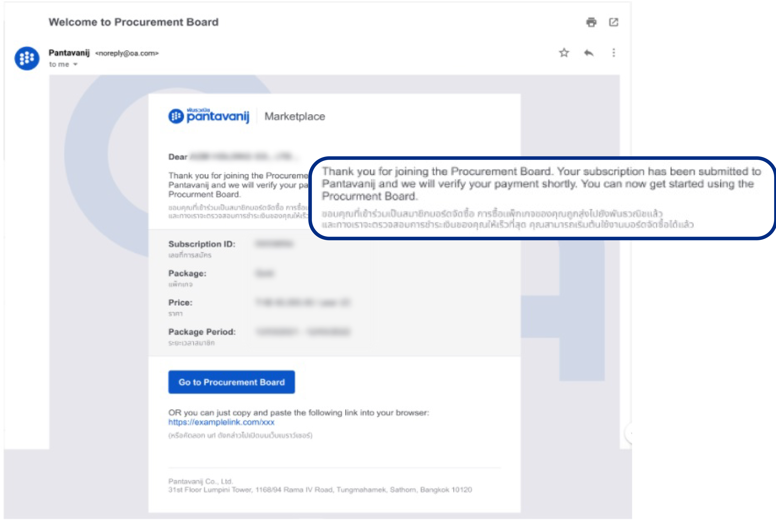This screenshot has width=776, height=532.
Task: Star the Pantavanij email
Action: pos(564,53)
